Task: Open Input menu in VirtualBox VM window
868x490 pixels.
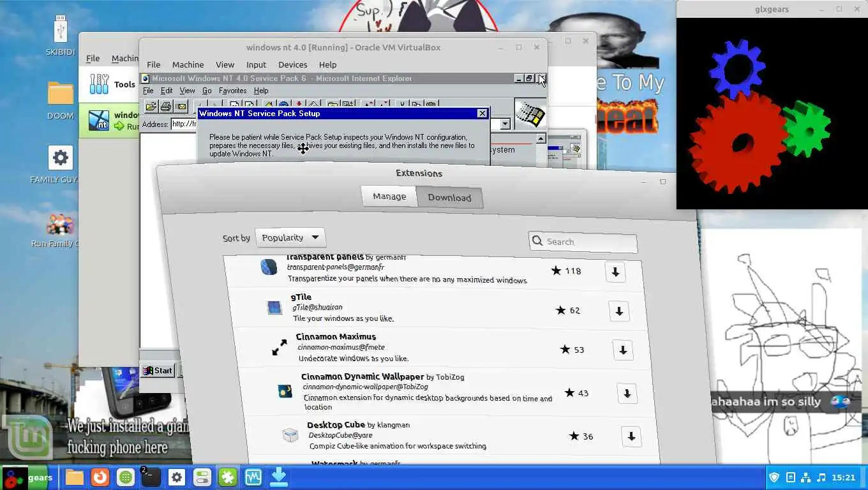Action: pyautogui.click(x=256, y=64)
